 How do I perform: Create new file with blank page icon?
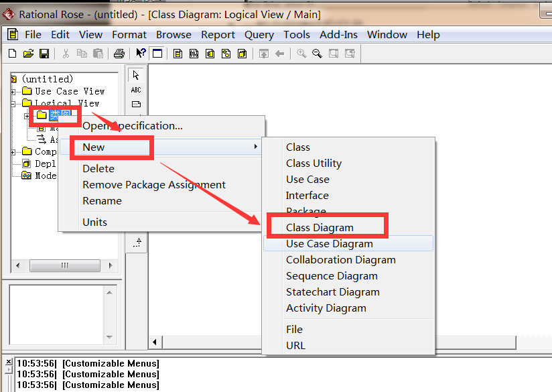(12, 54)
